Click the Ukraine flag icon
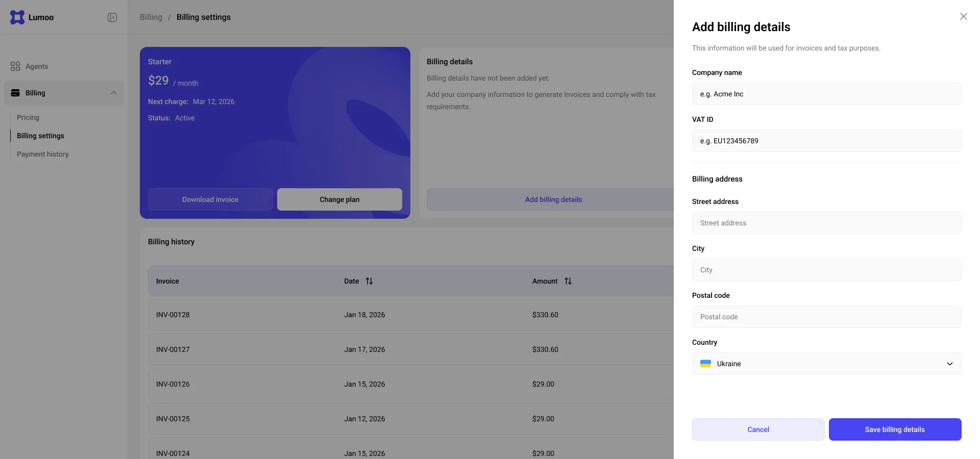Screen dimensions: 980x459 click(706, 364)
